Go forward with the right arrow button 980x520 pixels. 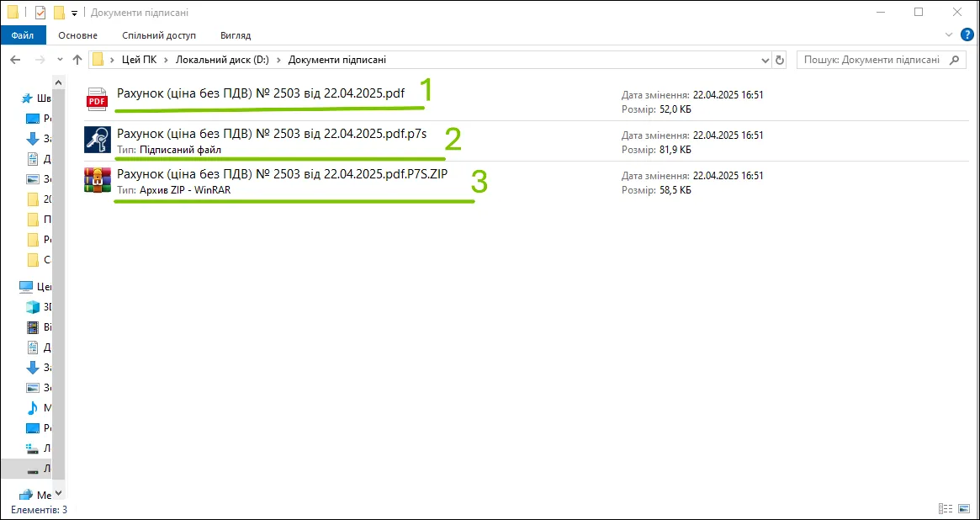[40, 60]
